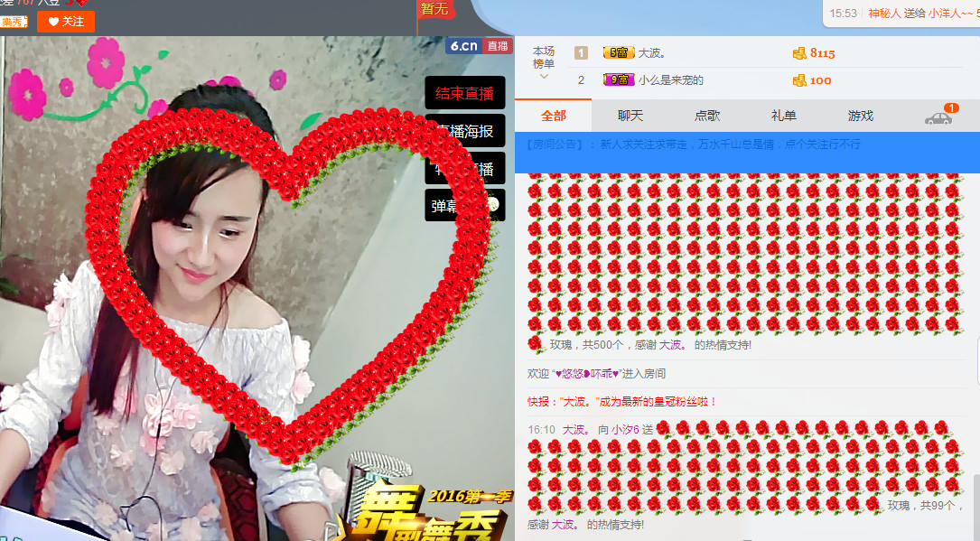Click the 结束直播 button
Viewport: 980px width, 541px height.
click(x=464, y=93)
